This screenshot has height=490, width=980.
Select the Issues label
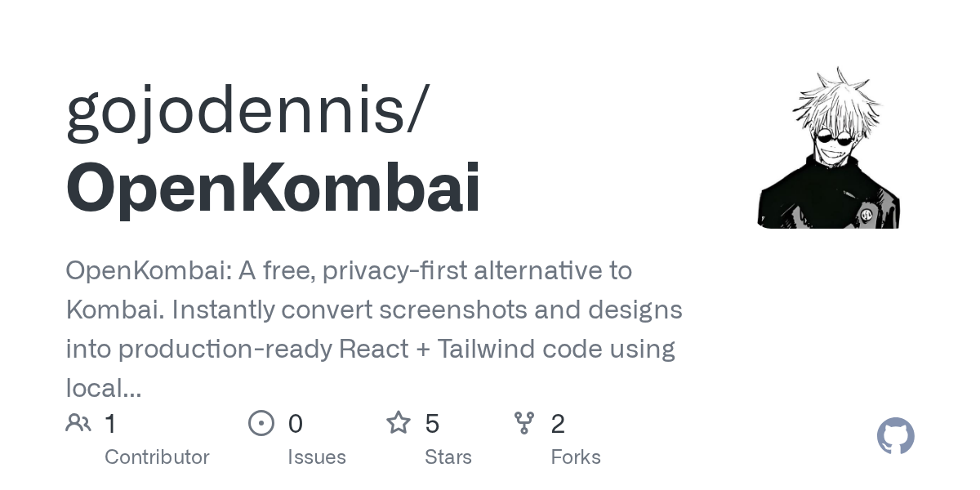pyautogui.click(x=317, y=457)
